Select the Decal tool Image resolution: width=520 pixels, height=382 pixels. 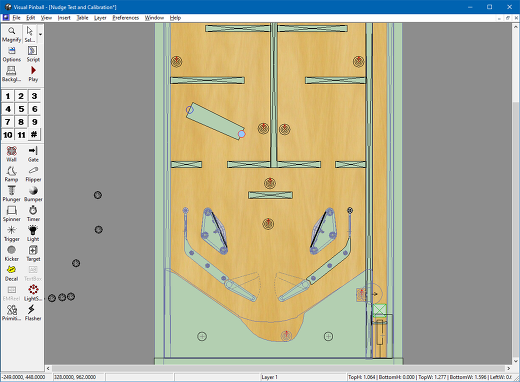(x=12, y=274)
